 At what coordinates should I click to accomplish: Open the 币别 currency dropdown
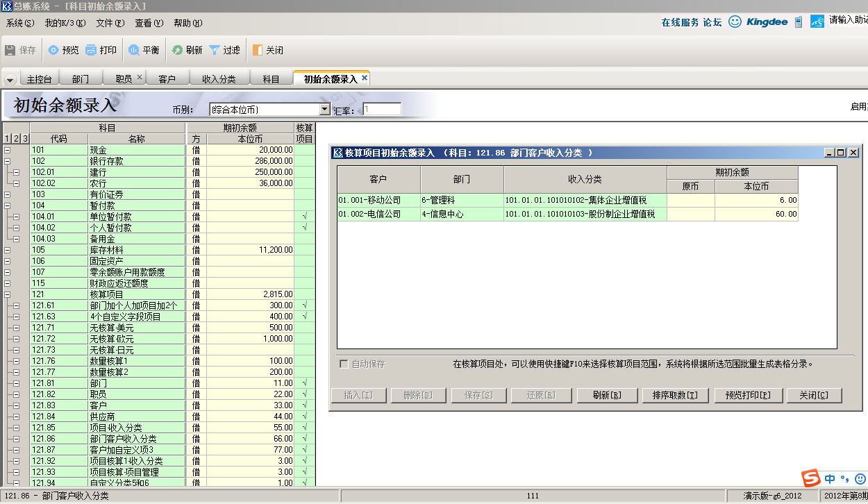tap(324, 110)
